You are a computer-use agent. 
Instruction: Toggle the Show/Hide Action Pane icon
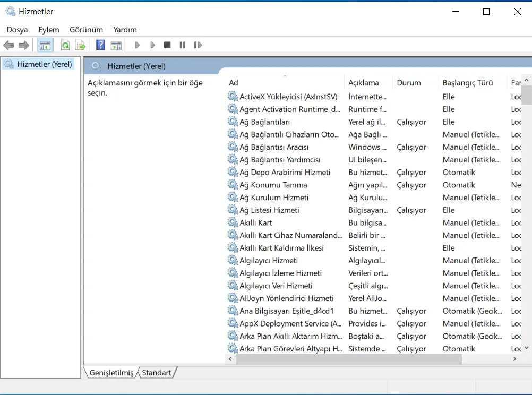(116, 45)
